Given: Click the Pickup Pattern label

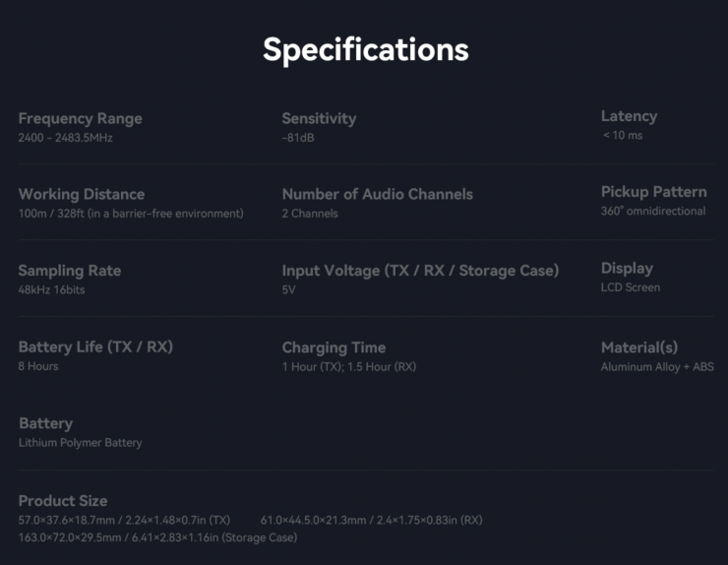Looking at the screenshot, I should click(653, 192).
